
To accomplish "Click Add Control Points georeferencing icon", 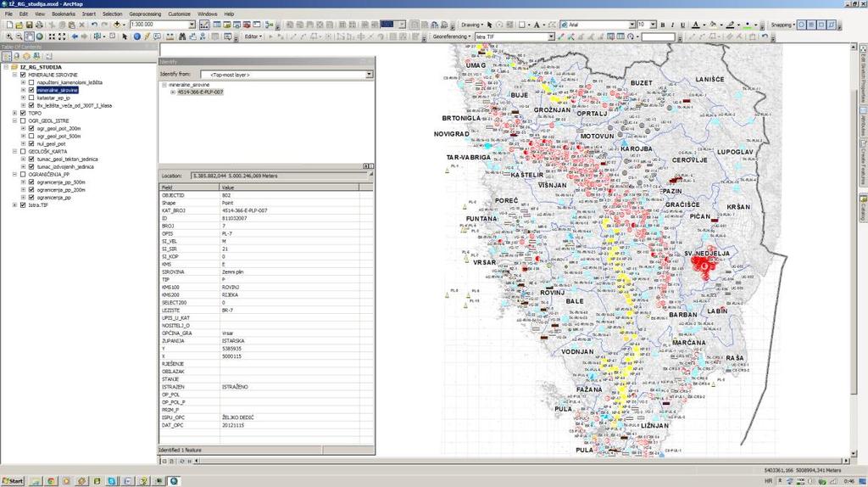I will pyautogui.click(x=561, y=36).
